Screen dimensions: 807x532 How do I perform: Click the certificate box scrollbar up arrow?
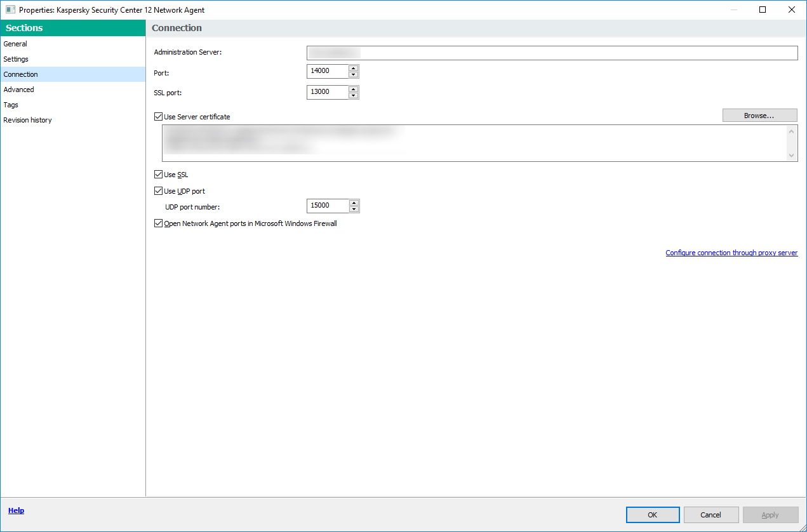(x=792, y=131)
